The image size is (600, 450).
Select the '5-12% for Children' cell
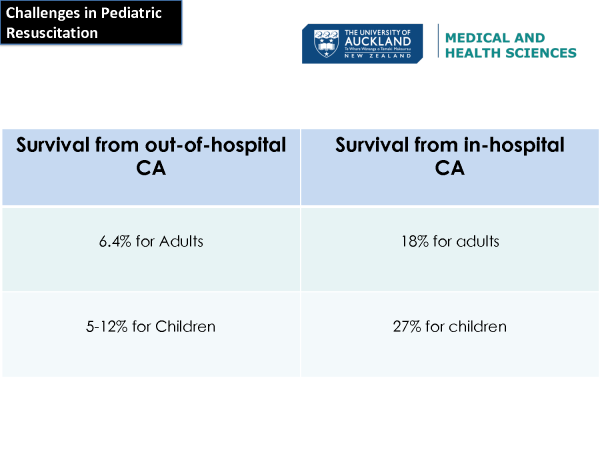click(151, 327)
